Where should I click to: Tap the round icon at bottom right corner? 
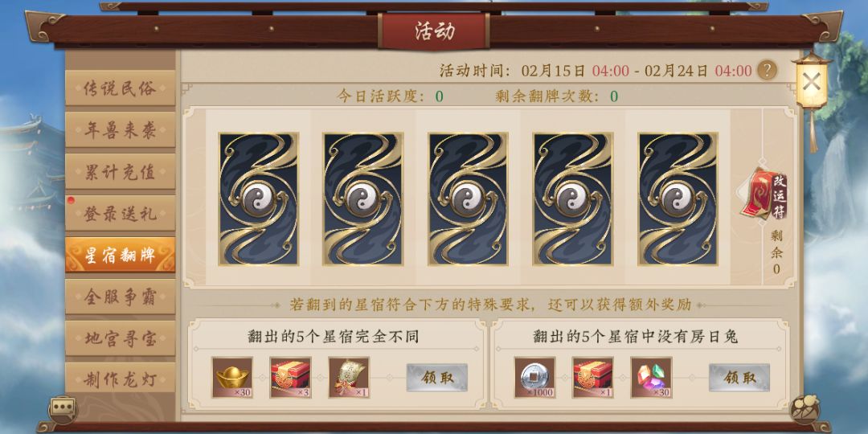(805, 410)
